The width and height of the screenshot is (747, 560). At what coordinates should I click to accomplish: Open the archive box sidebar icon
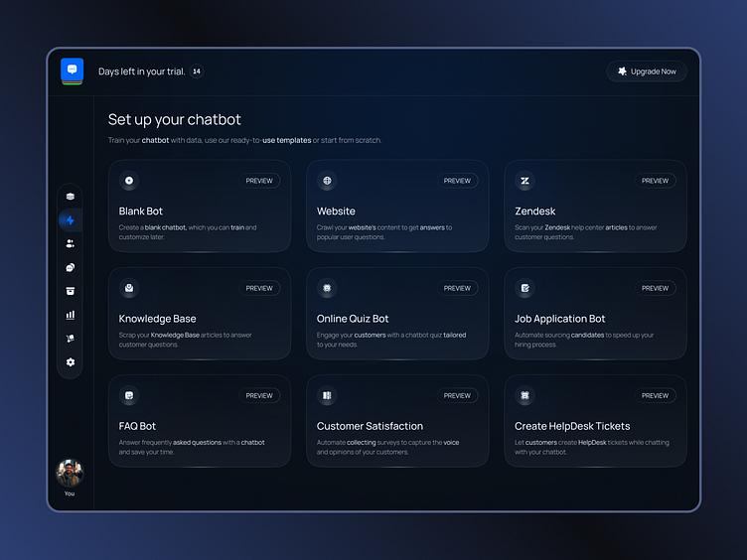(x=71, y=291)
